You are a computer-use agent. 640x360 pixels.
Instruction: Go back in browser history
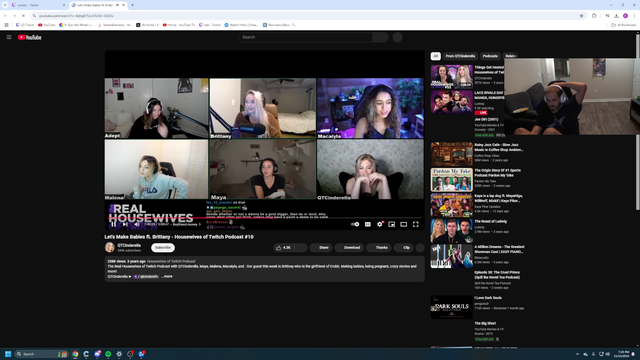pos(5,16)
